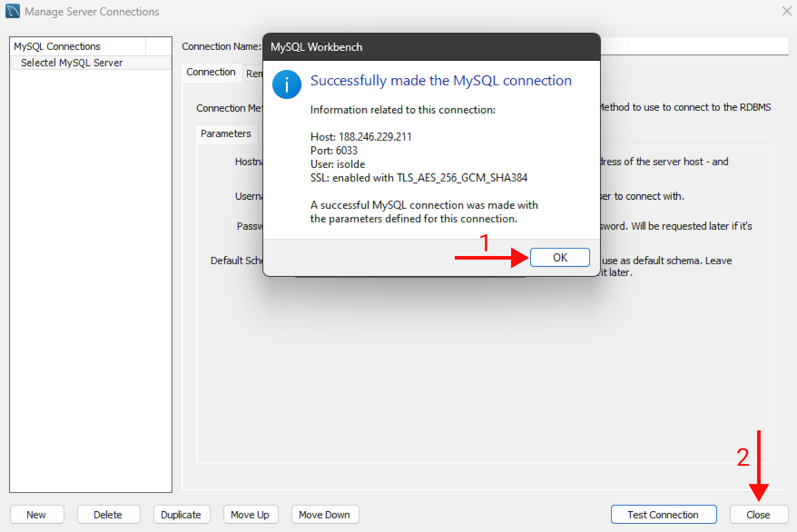797x532 pixels.
Task: Click the Test Connection button
Action: [664, 515]
